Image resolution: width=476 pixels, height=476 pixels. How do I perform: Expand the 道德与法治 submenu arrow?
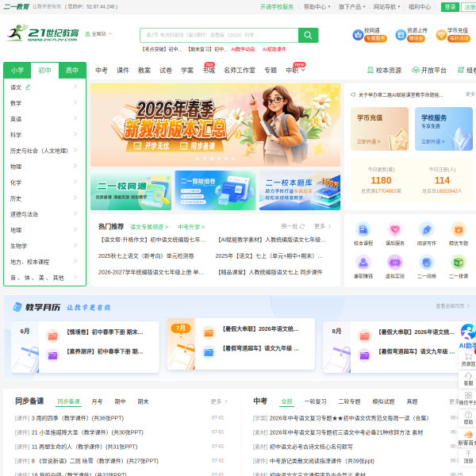75,213
